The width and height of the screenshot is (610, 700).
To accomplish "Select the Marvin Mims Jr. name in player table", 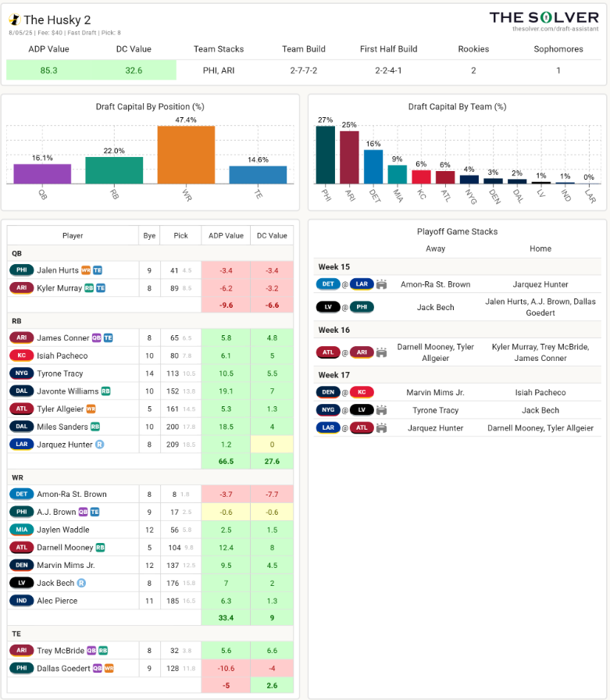I will click(66, 565).
